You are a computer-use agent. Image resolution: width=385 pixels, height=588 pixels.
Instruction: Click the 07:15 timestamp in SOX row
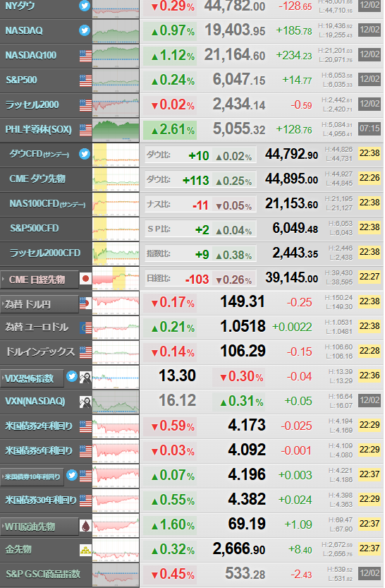pyautogui.click(x=369, y=128)
